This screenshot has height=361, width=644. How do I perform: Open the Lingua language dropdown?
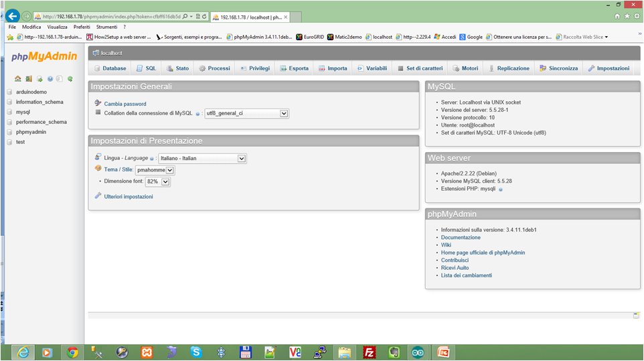[202, 159]
